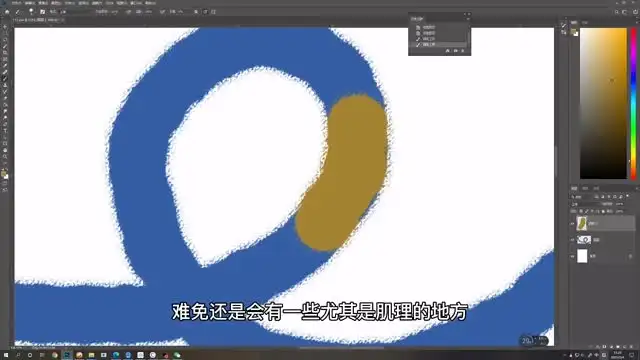Open the layer filter type dropdown
The image size is (640, 360).
click(x=581, y=197)
